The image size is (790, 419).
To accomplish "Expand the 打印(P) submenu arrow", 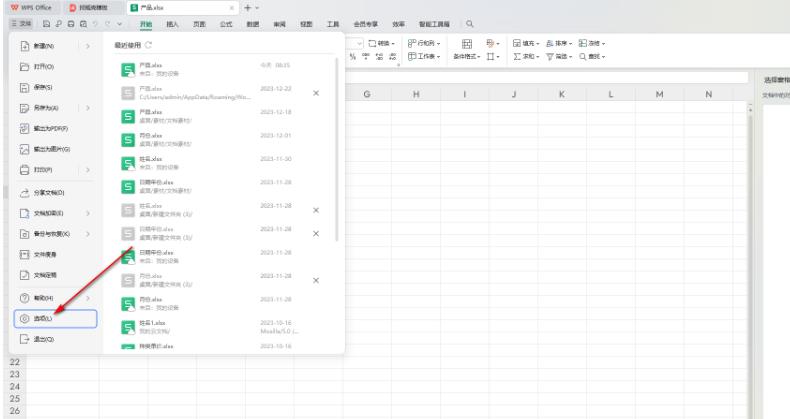I will tap(88, 170).
